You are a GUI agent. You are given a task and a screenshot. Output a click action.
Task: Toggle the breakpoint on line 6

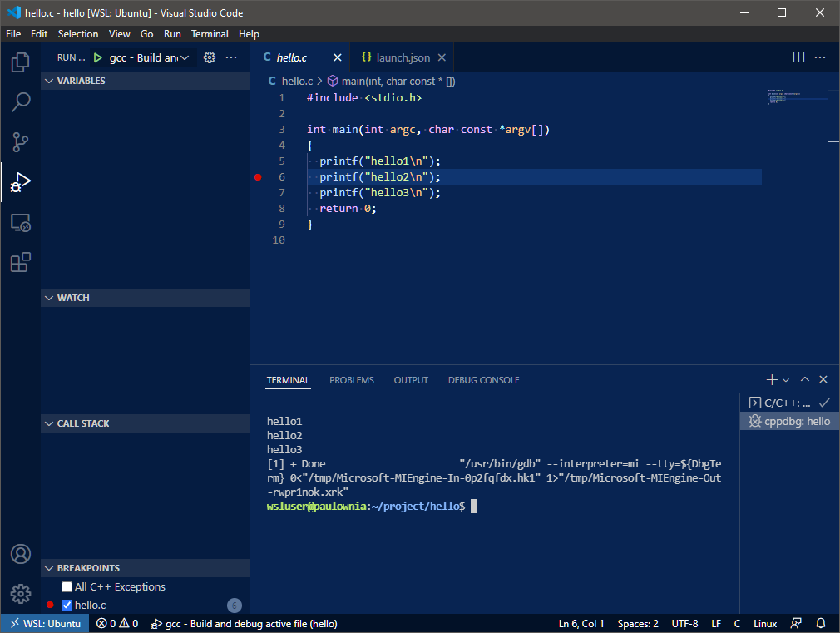click(x=258, y=177)
